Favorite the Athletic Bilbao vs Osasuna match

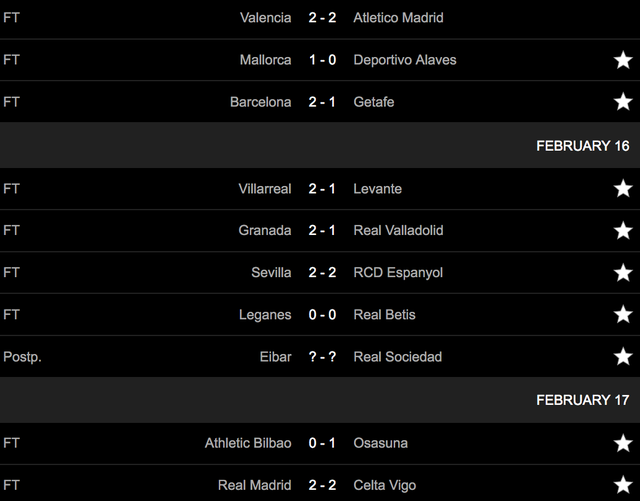pos(623,443)
